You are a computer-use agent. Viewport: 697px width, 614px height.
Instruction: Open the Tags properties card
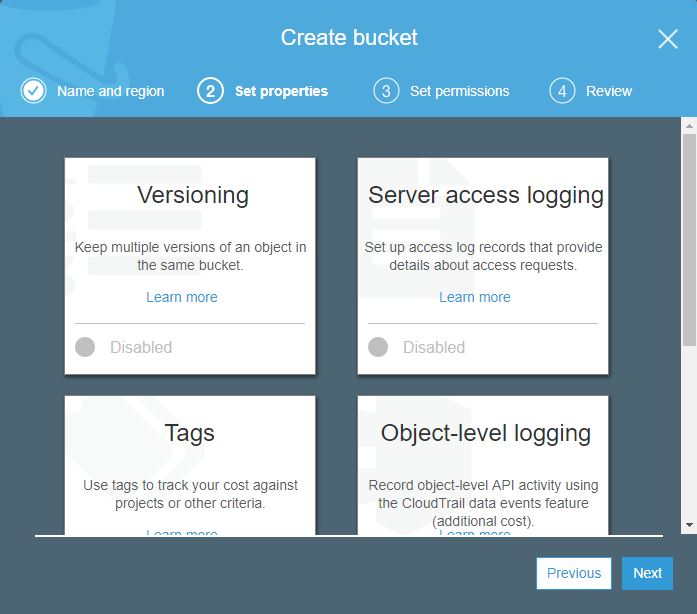190,435
